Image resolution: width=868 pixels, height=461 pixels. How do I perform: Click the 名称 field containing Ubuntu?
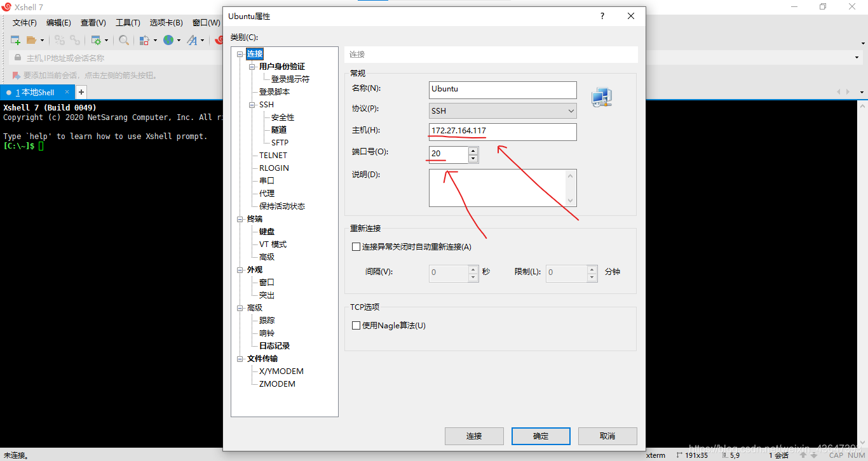[503, 90]
